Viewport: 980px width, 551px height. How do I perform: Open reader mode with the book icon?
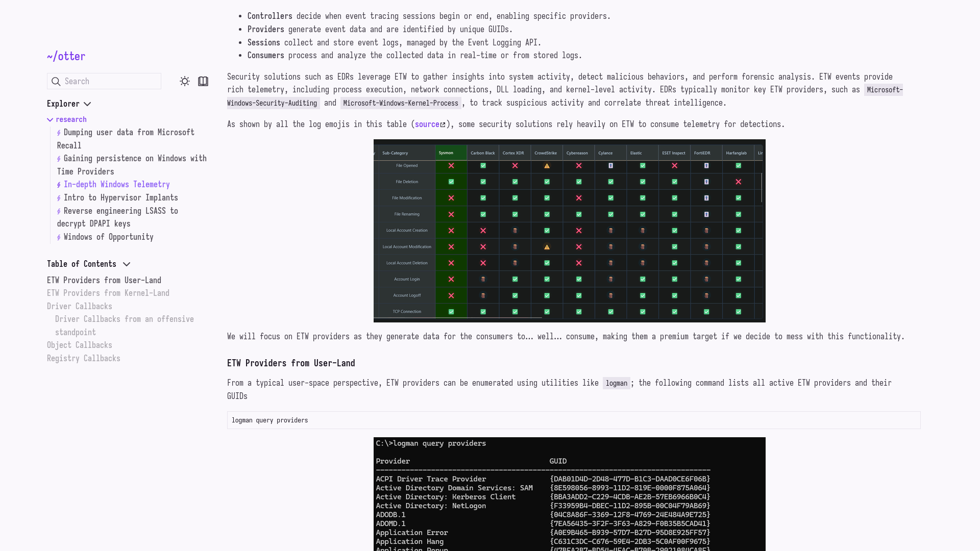(203, 82)
